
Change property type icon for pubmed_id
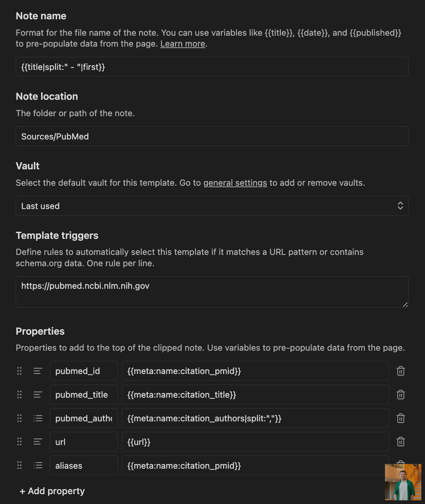38,371
